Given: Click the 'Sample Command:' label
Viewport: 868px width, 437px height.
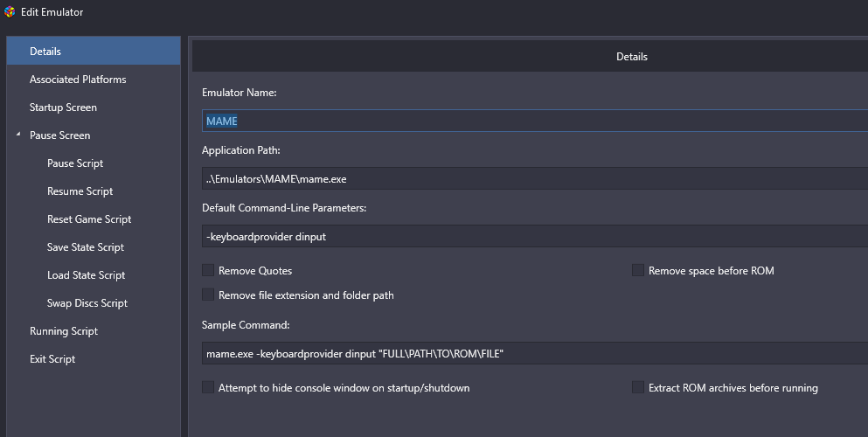Looking at the screenshot, I should click(246, 325).
